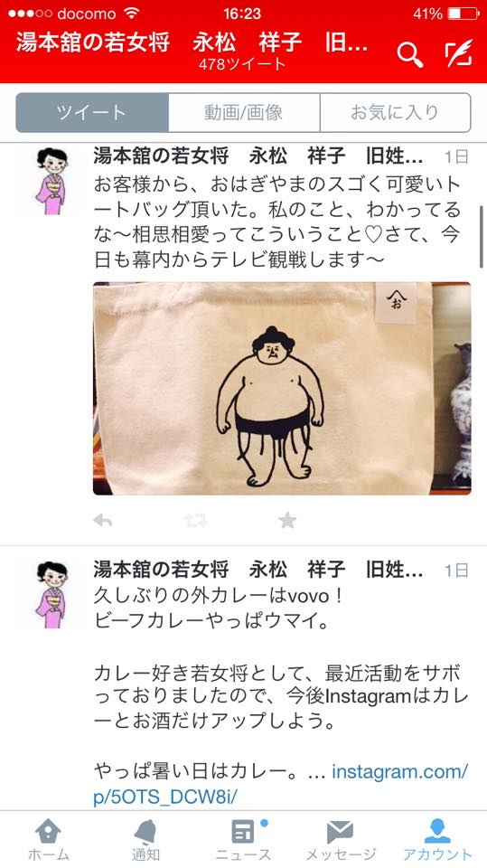The width and height of the screenshot is (487, 868).
Task: Open the instagram.com link in curry tweet
Action: click(x=281, y=783)
